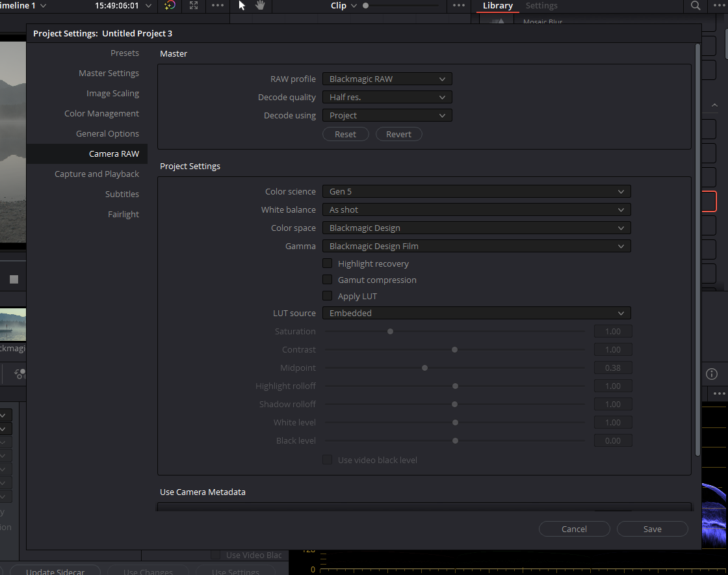This screenshot has height=575, width=728.
Task: Click the Revert button
Action: coord(398,134)
